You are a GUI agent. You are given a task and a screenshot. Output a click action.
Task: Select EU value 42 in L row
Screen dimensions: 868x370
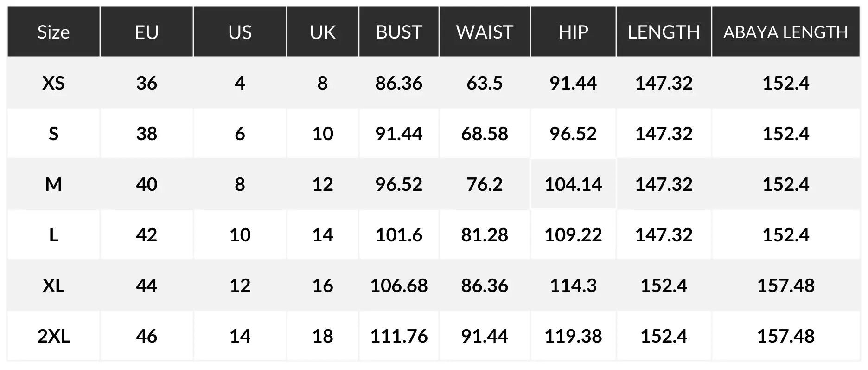pyautogui.click(x=147, y=235)
